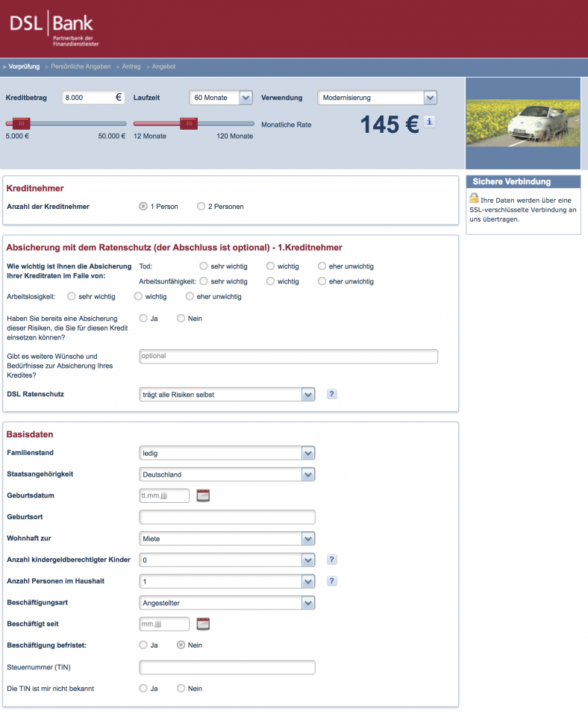Mark Tod as wichtig
Screen dimensions: 588x714
tap(271, 266)
